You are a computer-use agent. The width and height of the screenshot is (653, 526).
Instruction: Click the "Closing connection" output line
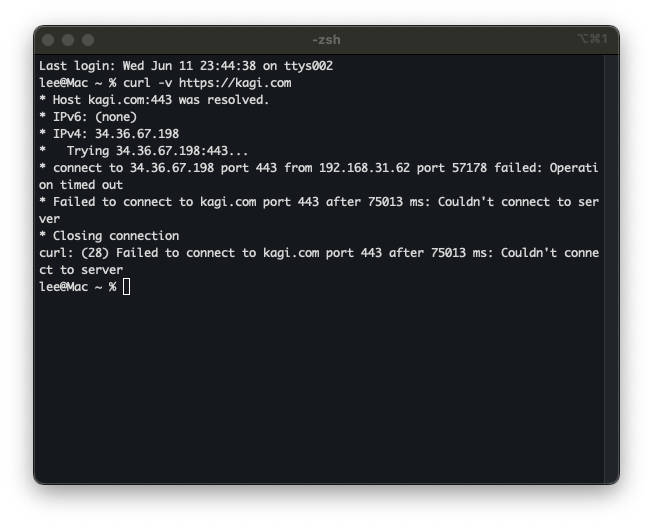coord(108,236)
